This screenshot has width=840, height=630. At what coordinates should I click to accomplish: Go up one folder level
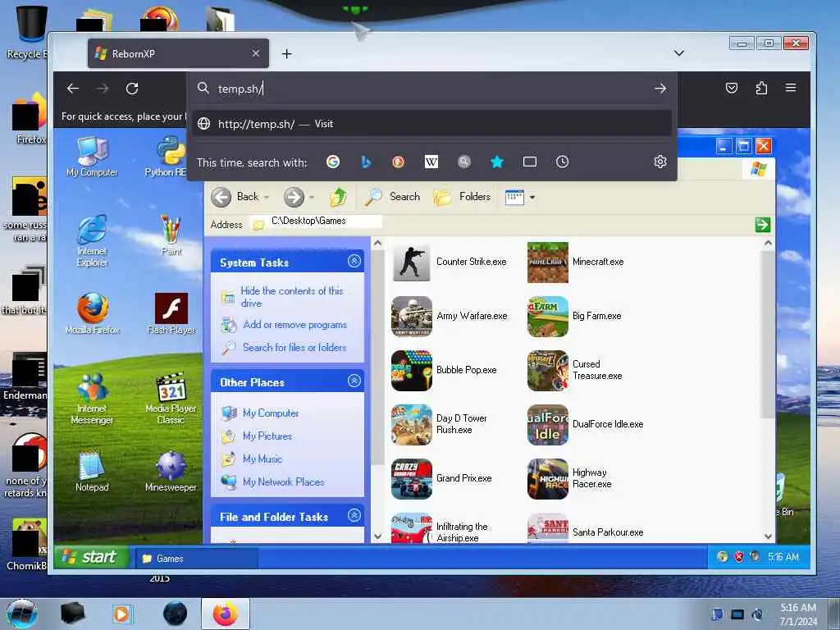click(x=338, y=197)
